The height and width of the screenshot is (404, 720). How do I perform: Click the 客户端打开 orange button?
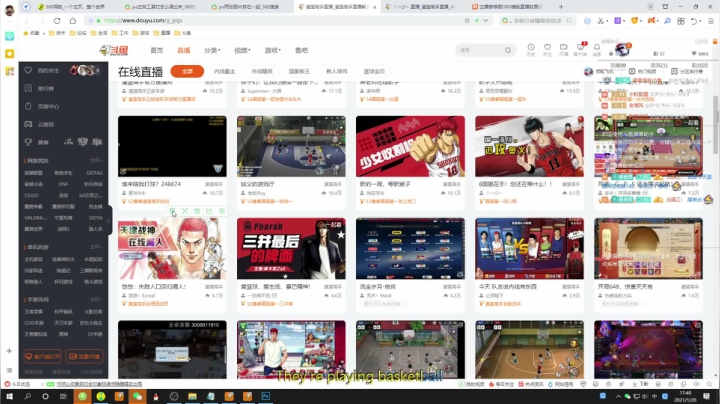pos(43,356)
